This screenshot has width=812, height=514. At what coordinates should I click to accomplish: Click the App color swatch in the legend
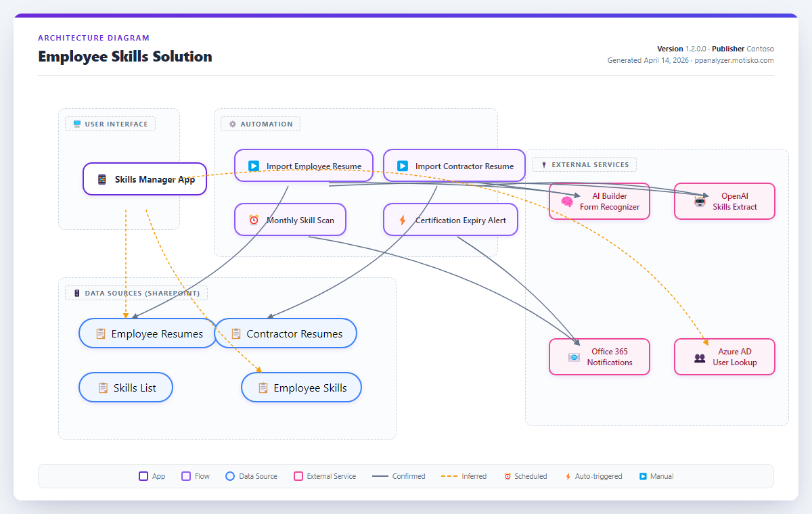pos(143,476)
